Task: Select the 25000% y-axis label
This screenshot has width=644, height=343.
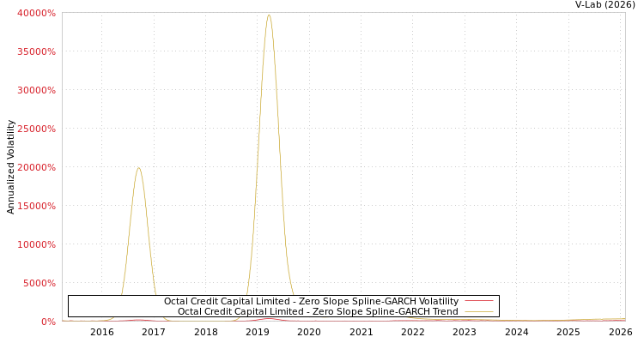Action: click(37, 129)
